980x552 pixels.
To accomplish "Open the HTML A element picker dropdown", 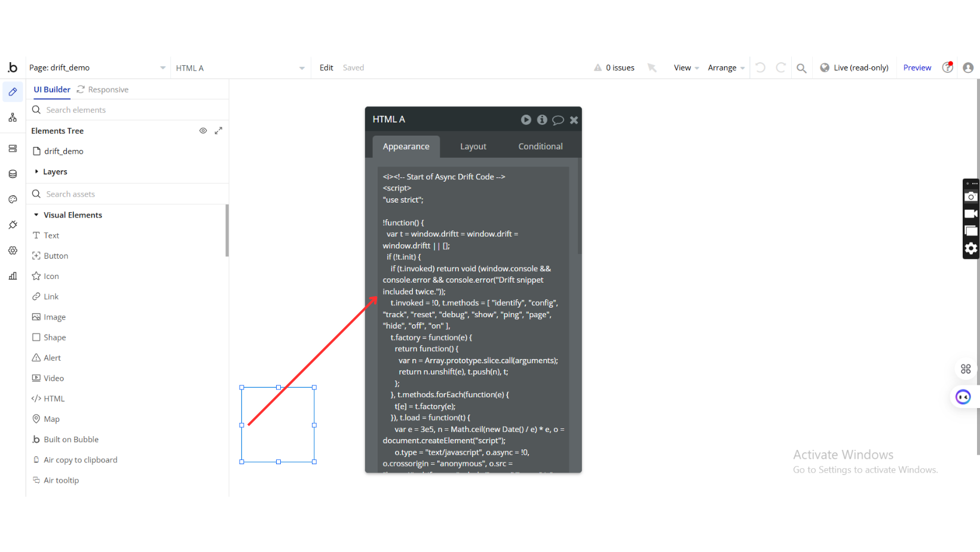I will click(x=240, y=68).
